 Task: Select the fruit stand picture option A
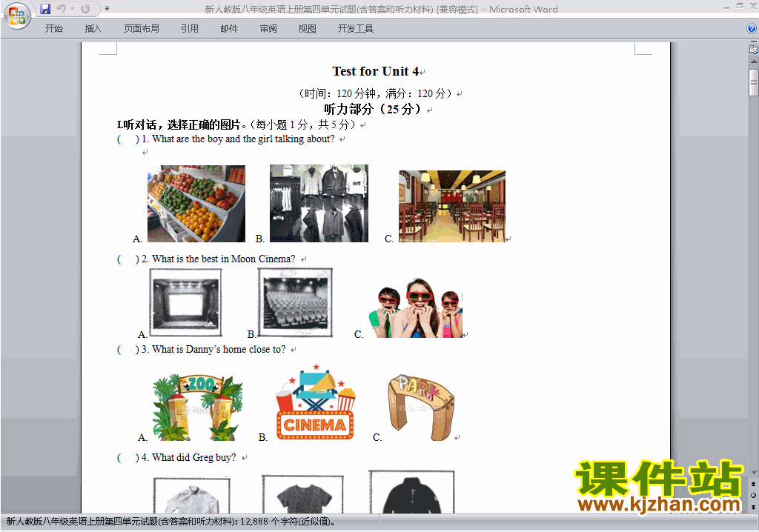click(196, 203)
